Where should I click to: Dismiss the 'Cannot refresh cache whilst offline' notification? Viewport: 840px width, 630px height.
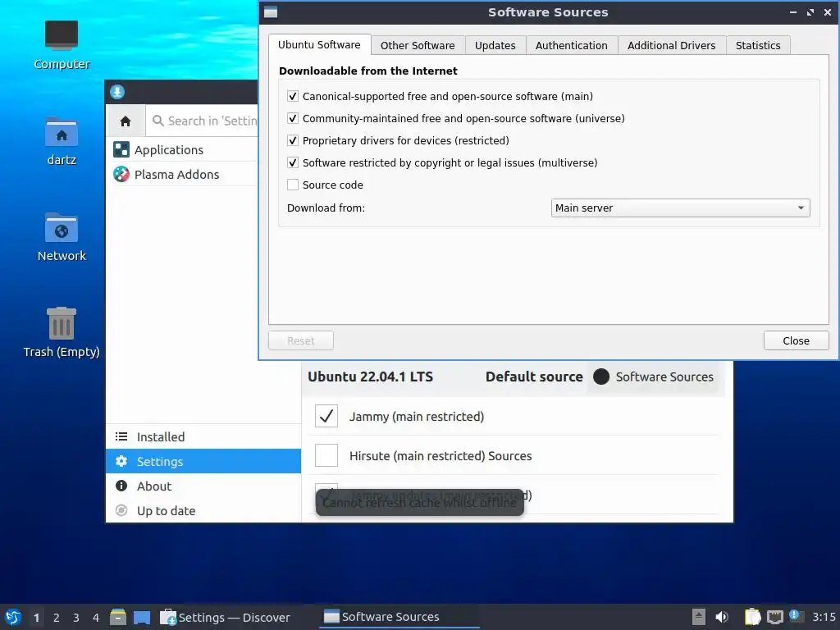pyautogui.click(x=419, y=503)
